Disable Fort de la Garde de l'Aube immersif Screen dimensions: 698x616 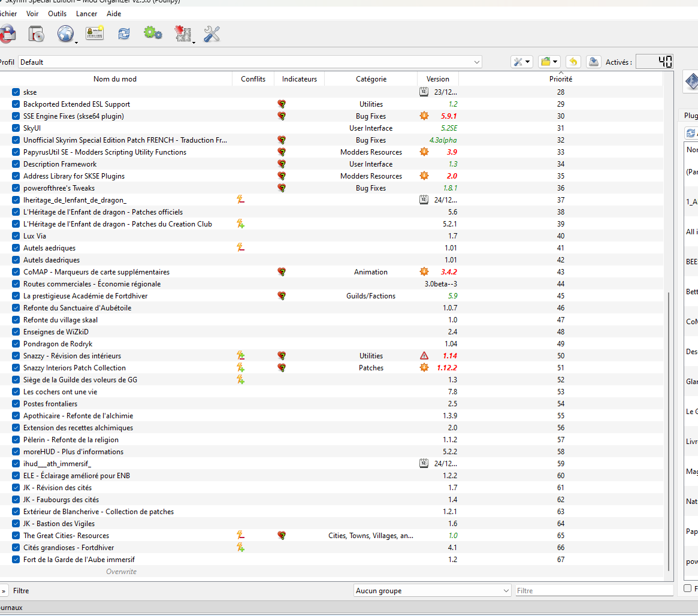[16, 560]
